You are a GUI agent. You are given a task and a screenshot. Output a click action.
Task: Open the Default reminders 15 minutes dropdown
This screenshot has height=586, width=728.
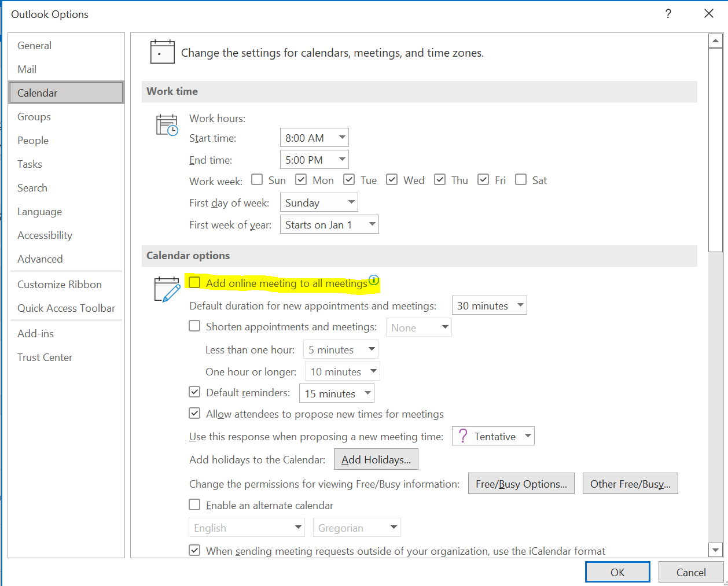pyautogui.click(x=337, y=393)
